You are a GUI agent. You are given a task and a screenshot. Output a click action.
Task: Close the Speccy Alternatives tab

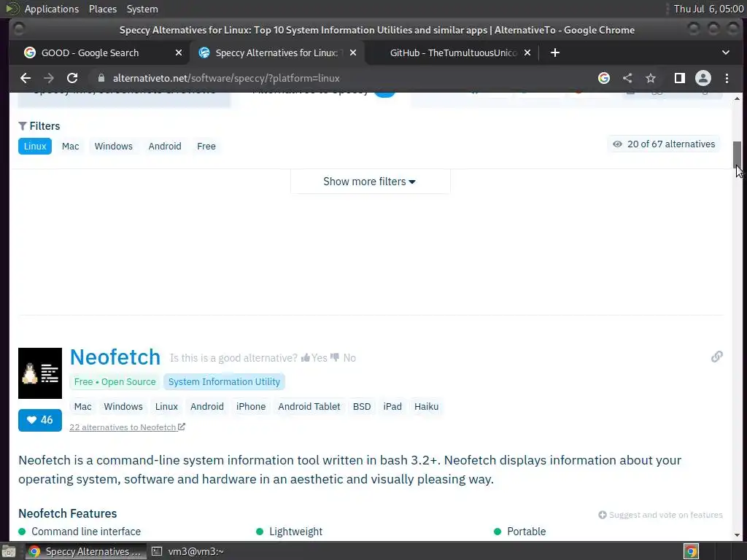(x=353, y=52)
